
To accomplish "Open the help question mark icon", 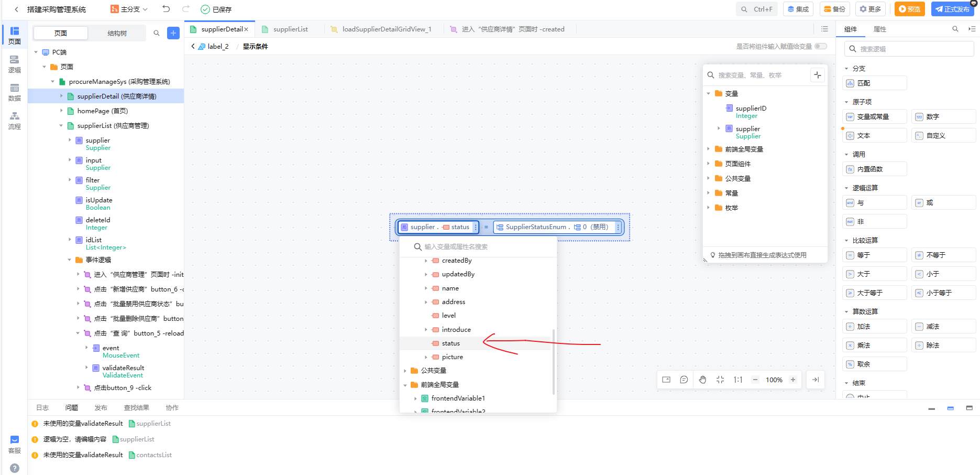I will pos(15,468).
